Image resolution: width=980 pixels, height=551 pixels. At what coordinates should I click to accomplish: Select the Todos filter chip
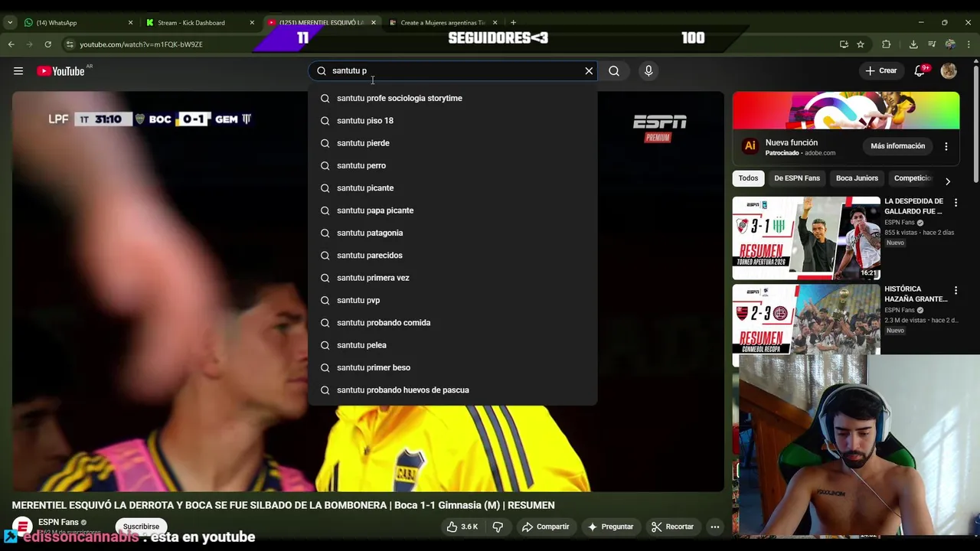(x=748, y=178)
